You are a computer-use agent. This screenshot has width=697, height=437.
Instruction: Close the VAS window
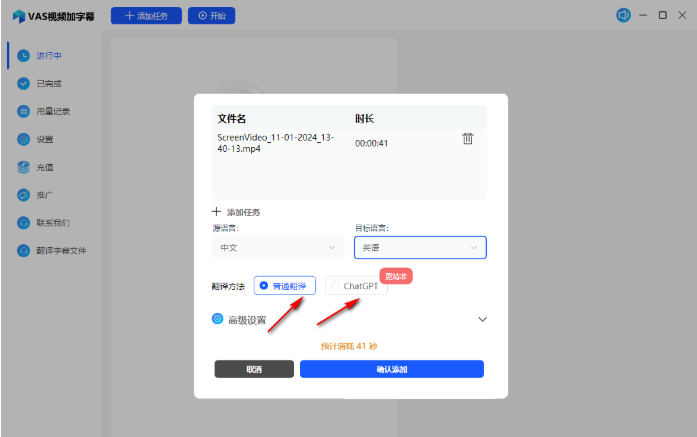coord(682,15)
